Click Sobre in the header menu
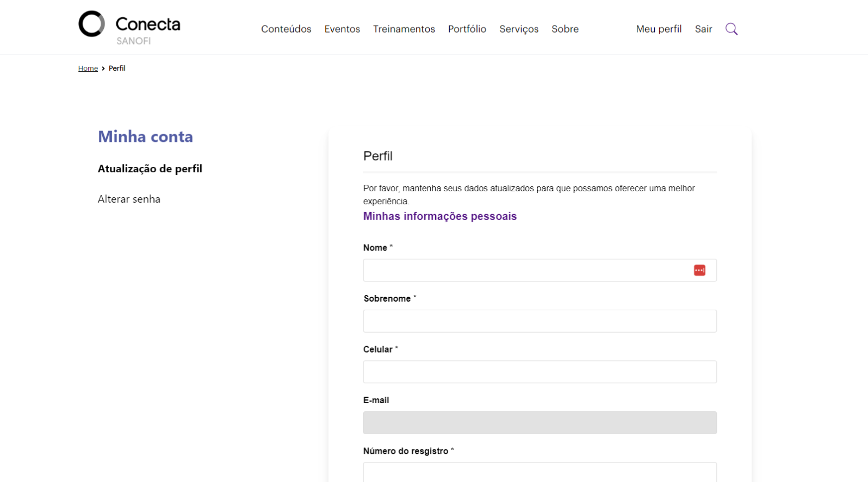 (565, 29)
